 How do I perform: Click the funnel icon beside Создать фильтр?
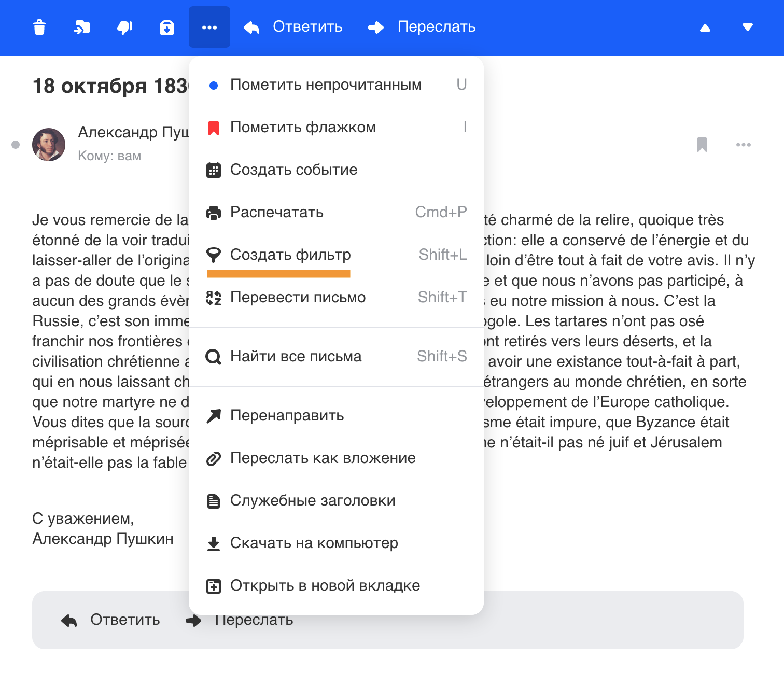coord(213,255)
